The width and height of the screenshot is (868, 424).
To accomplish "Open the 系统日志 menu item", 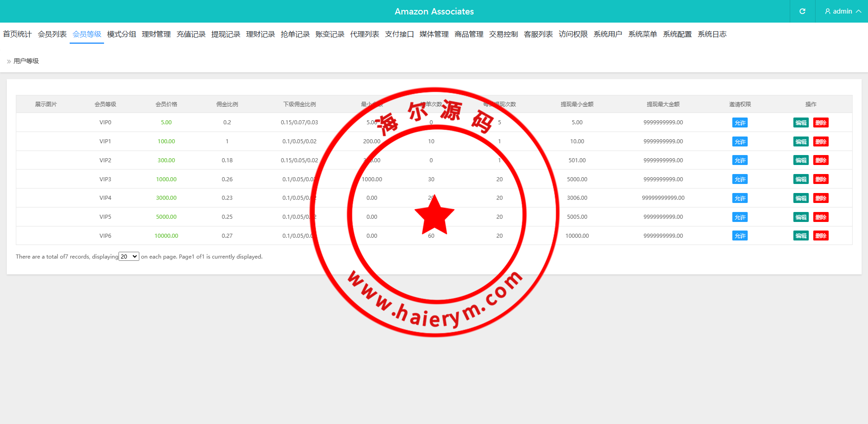I will tap(712, 34).
